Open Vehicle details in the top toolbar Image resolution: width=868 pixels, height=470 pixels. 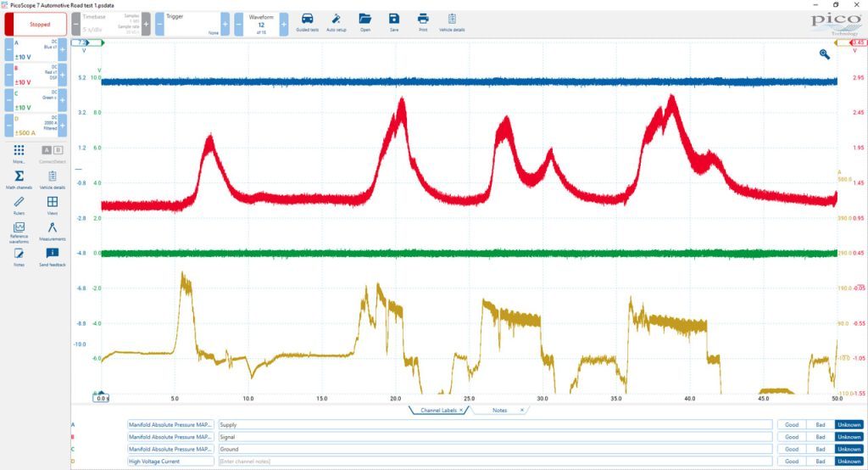(x=452, y=22)
